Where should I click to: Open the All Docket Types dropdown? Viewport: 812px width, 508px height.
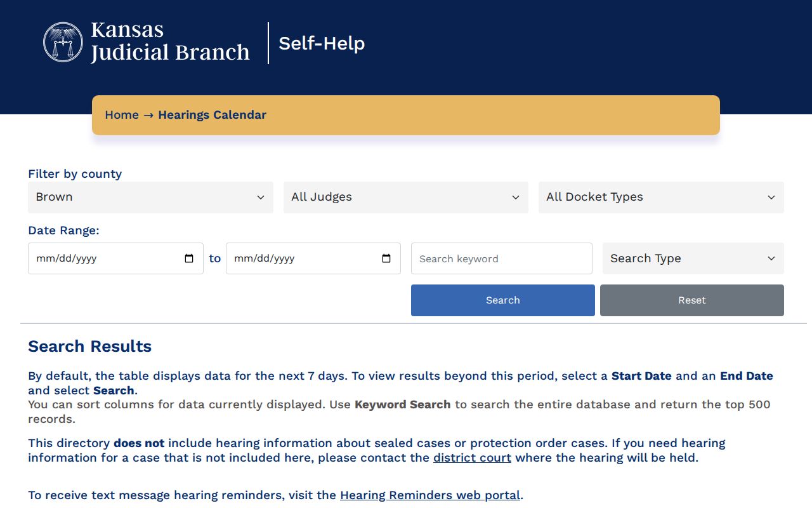(x=661, y=197)
